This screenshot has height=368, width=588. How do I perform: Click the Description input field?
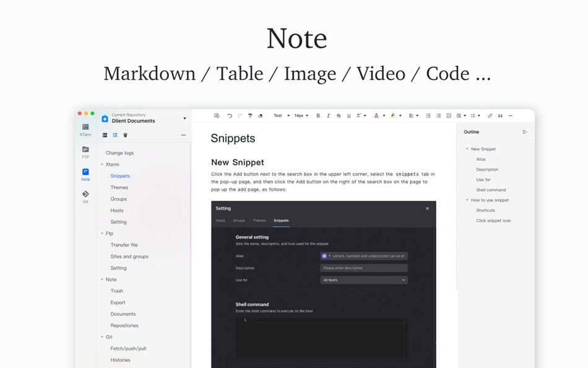pos(364,268)
